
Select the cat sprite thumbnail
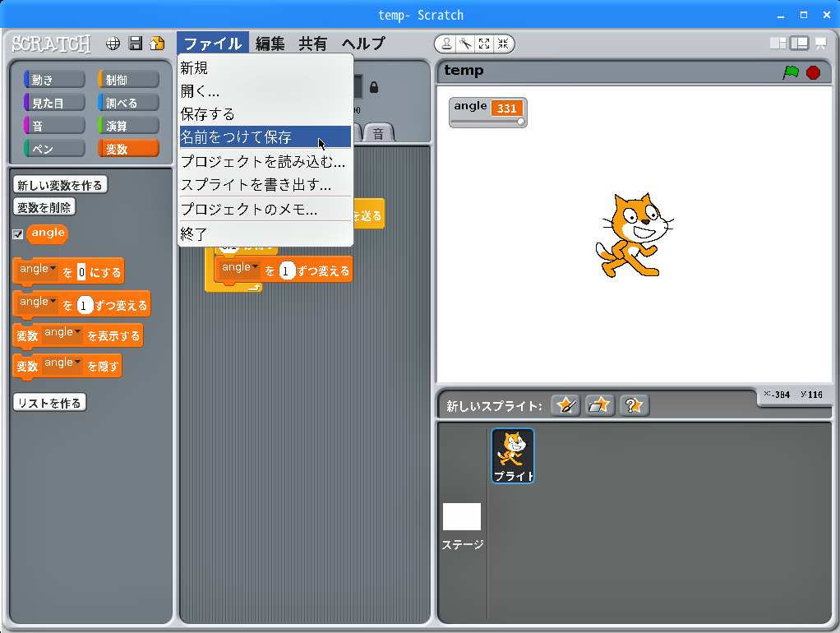(513, 456)
